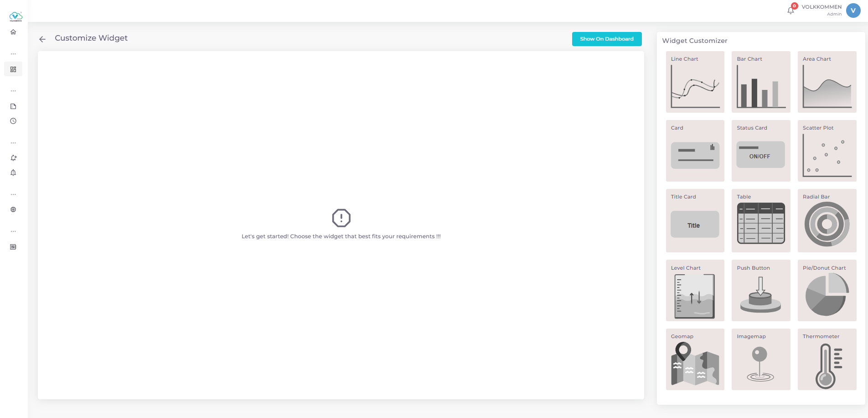This screenshot has width=868, height=418.
Task: Click the chip/processor icon in the sidebar
Action: (13, 209)
